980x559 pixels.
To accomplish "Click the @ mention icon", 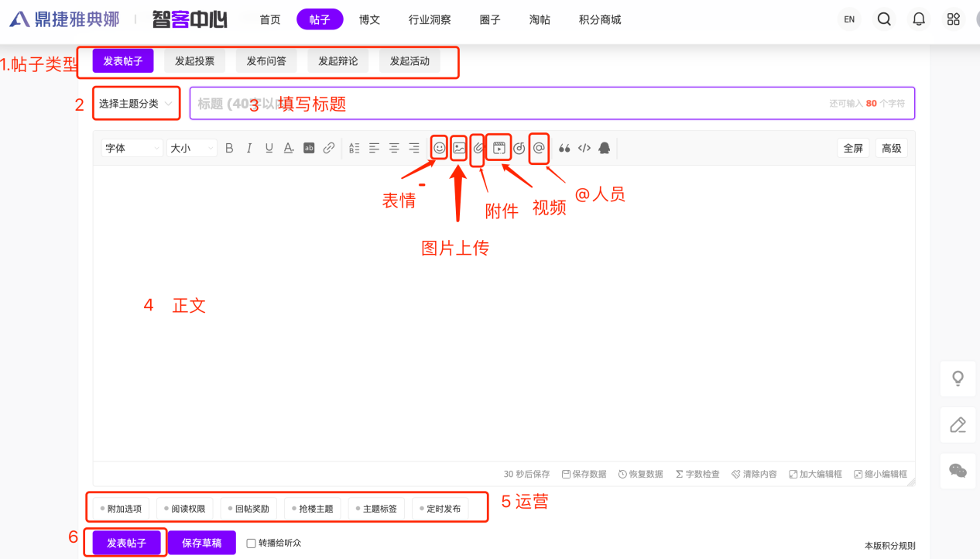I will (540, 148).
